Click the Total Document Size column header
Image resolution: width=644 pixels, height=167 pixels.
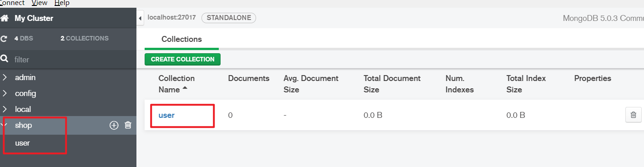(x=392, y=84)
